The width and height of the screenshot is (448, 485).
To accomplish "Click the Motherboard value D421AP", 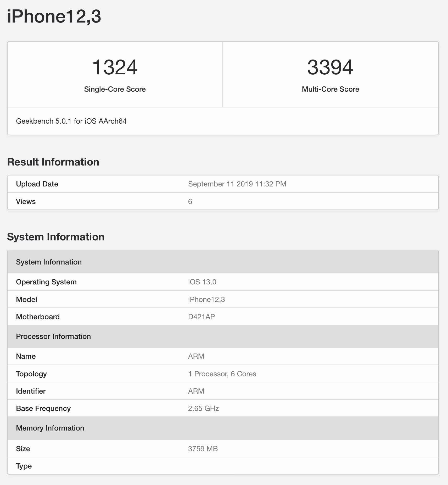I will 201,317.
